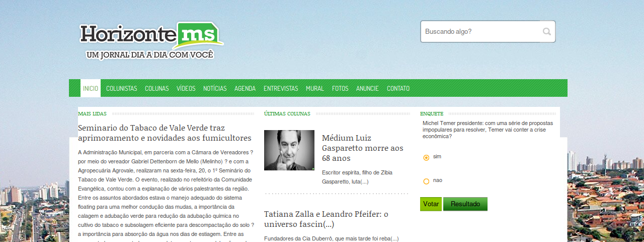Open the MURAL menu item
Viewport: 644px width, 242px height.
click(315, 88)
